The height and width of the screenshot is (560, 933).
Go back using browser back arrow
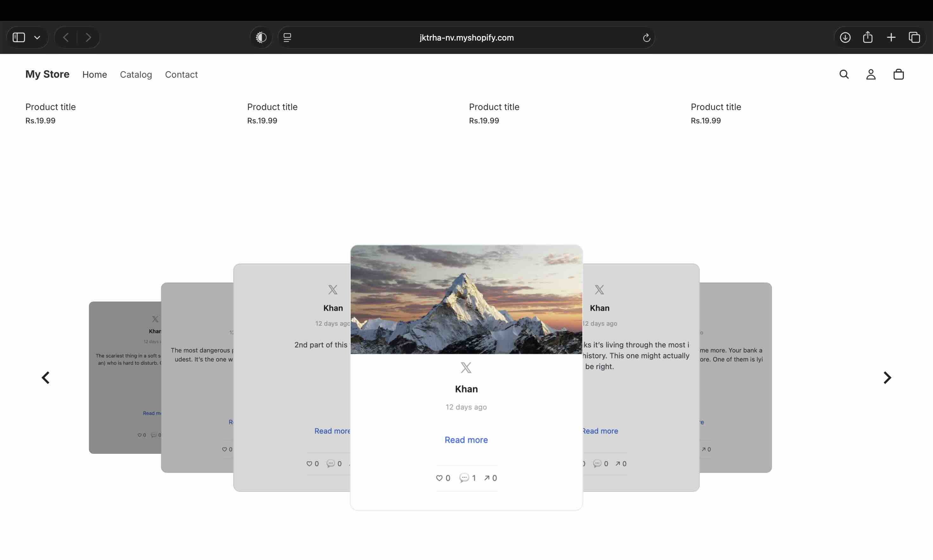pos(66,37)
